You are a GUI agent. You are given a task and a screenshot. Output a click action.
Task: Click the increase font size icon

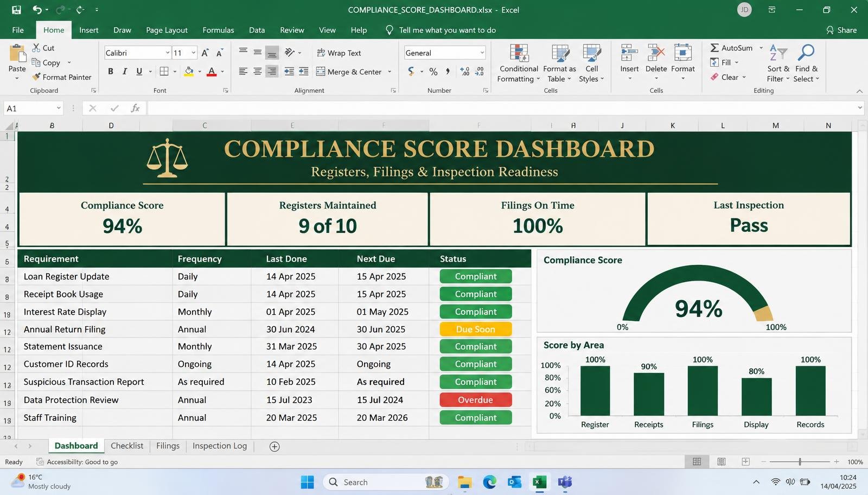click(205, 53)
